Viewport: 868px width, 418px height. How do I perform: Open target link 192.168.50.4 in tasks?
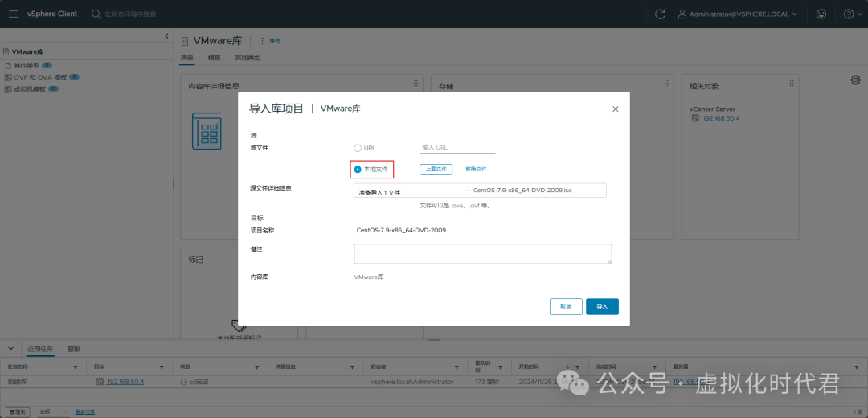[125, 382]
